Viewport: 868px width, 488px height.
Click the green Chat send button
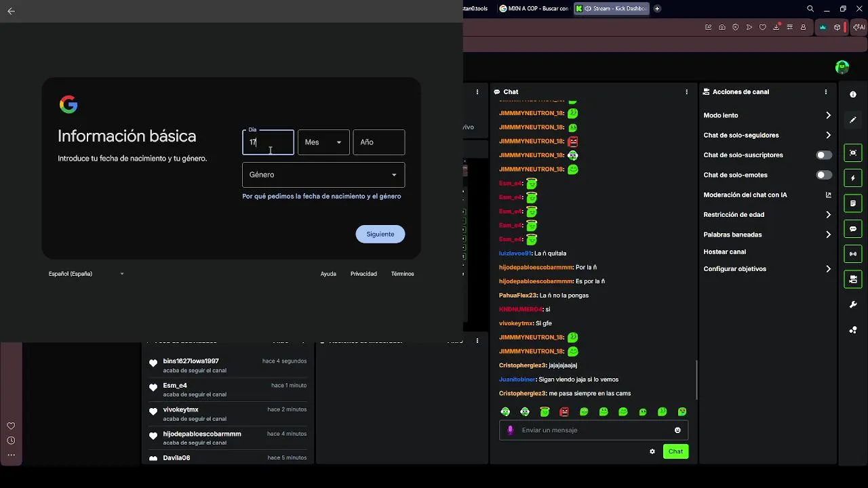(675, 451)
